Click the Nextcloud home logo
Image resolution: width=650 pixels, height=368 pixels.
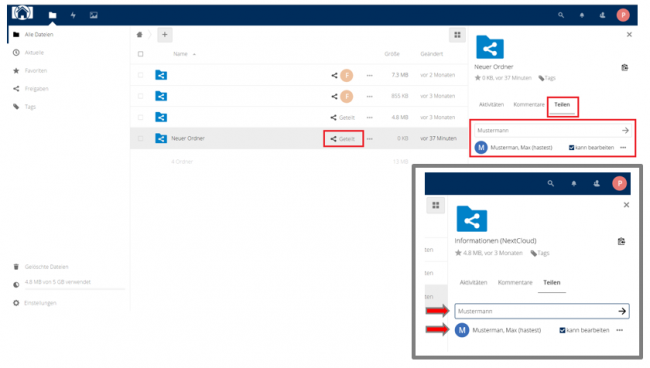[22, 13]
